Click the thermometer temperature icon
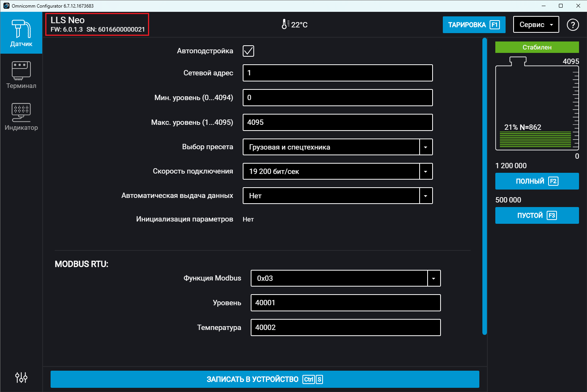The height and width of the screenshot is (392, 587). pyautogui.click(x=285, y=24)
